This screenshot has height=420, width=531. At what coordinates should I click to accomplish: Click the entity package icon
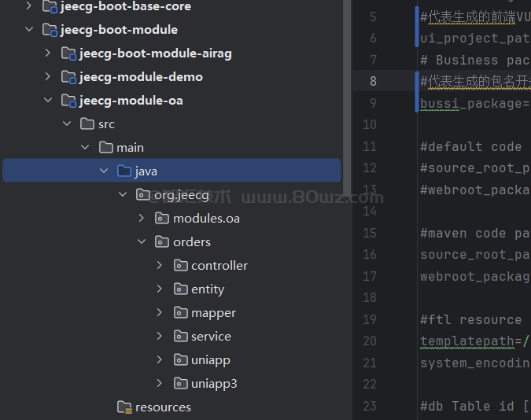point(180,289)
